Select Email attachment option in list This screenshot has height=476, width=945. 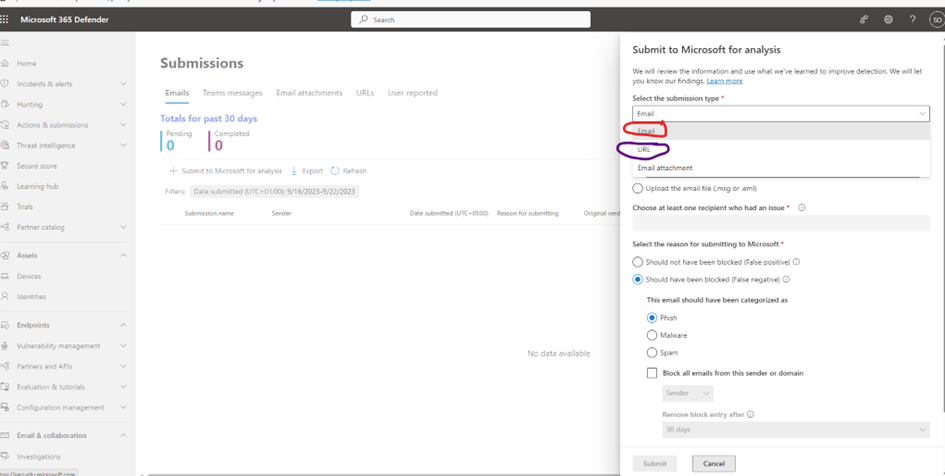(781, 168)
